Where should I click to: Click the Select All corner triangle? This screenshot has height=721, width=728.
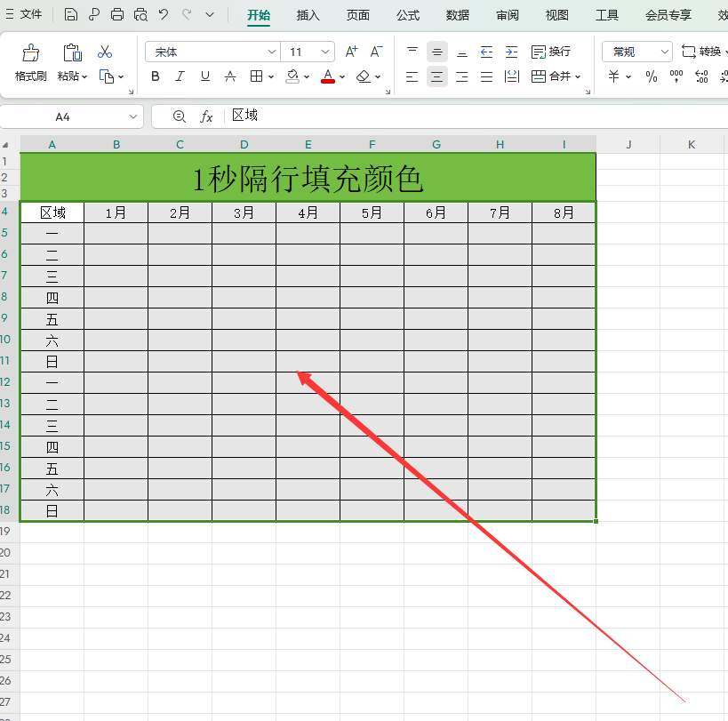tap(5, 145)
